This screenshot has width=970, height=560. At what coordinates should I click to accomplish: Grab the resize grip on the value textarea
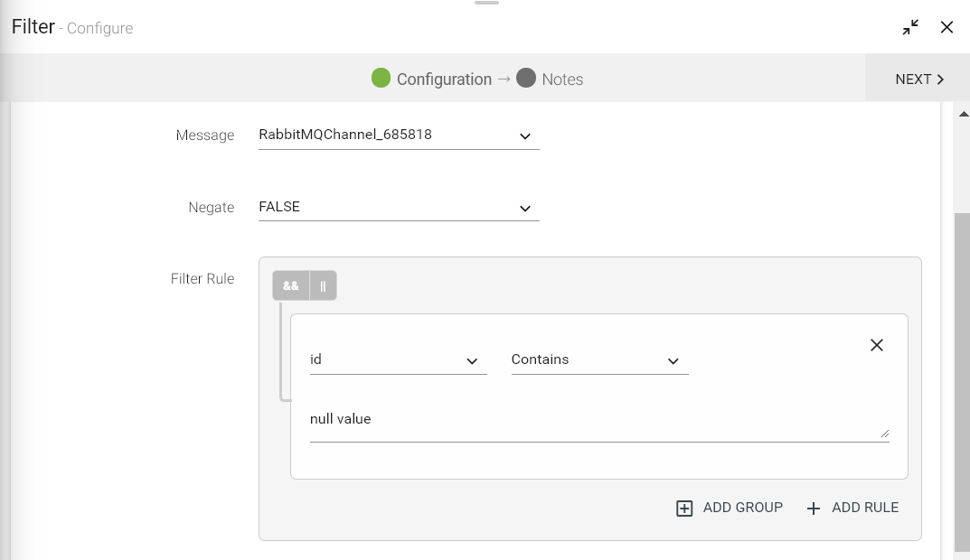pyautogui.click(x=884, y=434)
